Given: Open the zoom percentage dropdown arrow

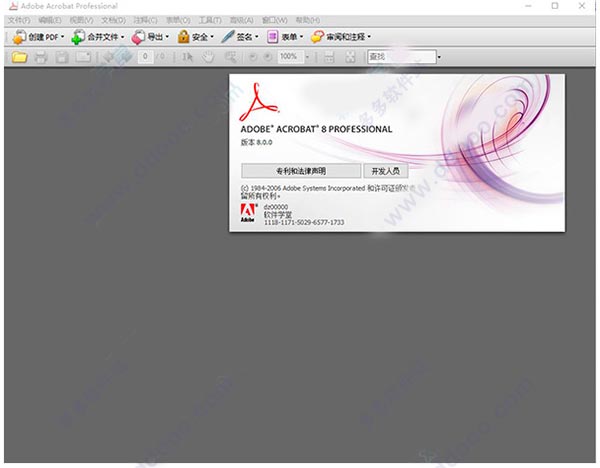Looking at the screenshot, I should 307,57.
